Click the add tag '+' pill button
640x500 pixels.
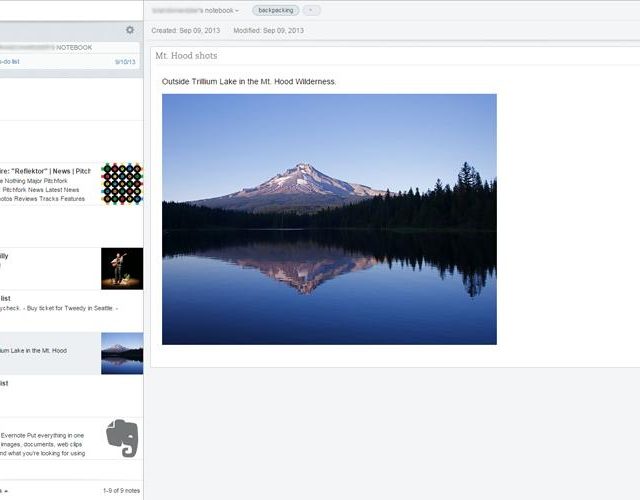point(311,11)
